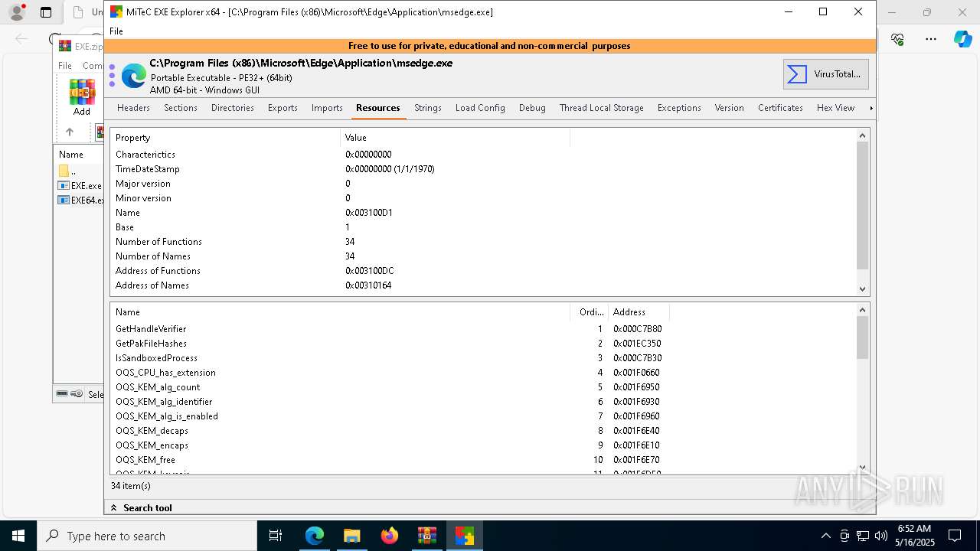This screenshot has width=980, height=551.
Task: Click the Value column header
Action: click(455, 138)
